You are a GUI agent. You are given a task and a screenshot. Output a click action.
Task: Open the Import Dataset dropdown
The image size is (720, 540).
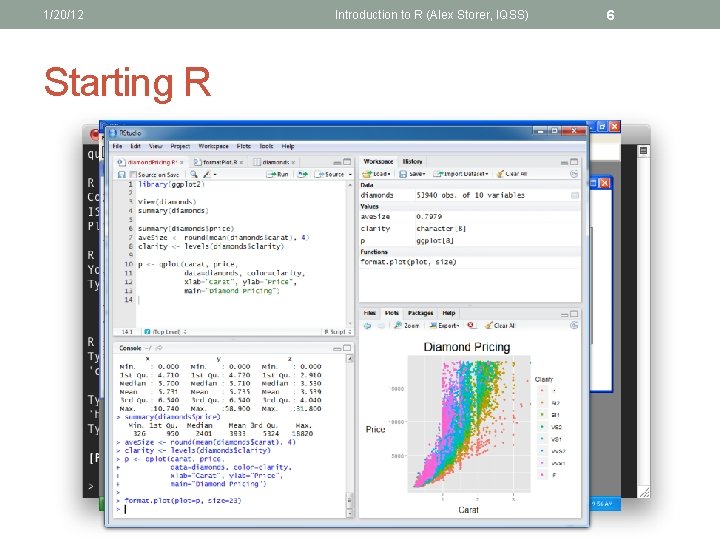click(461, 174)
